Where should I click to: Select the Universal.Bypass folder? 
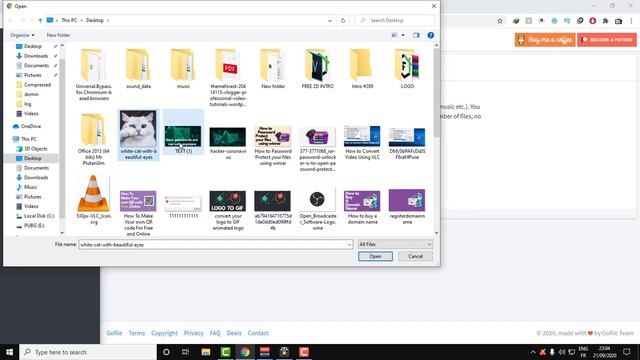(93, 74)
